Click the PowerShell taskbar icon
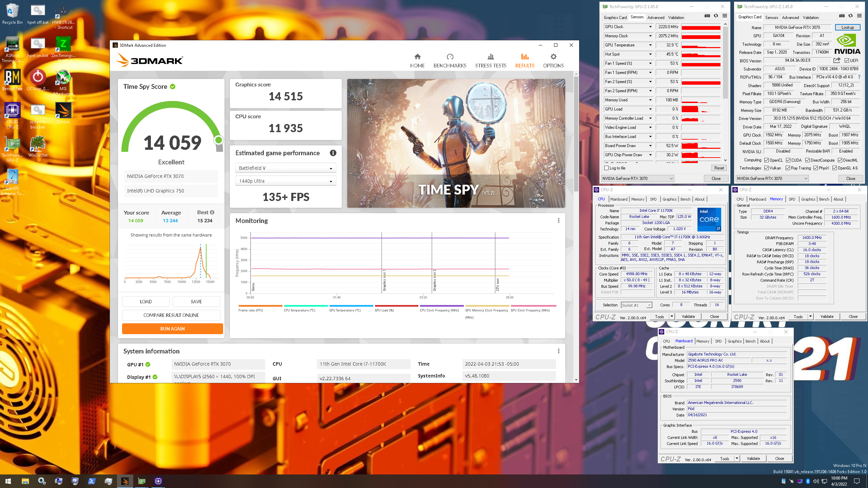Screen dimensions: 868x488 click(92, 481)
